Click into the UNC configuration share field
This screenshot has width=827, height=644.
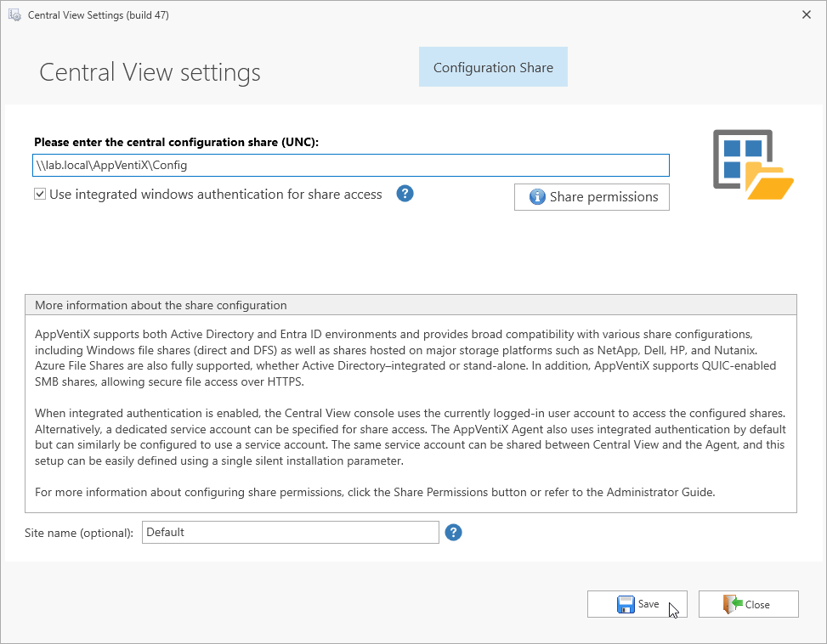[x=351, y=166]
